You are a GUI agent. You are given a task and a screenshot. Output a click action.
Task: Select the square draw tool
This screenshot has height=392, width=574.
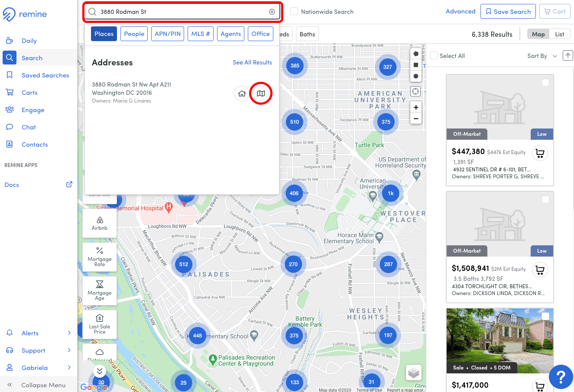tap(416, 65)
